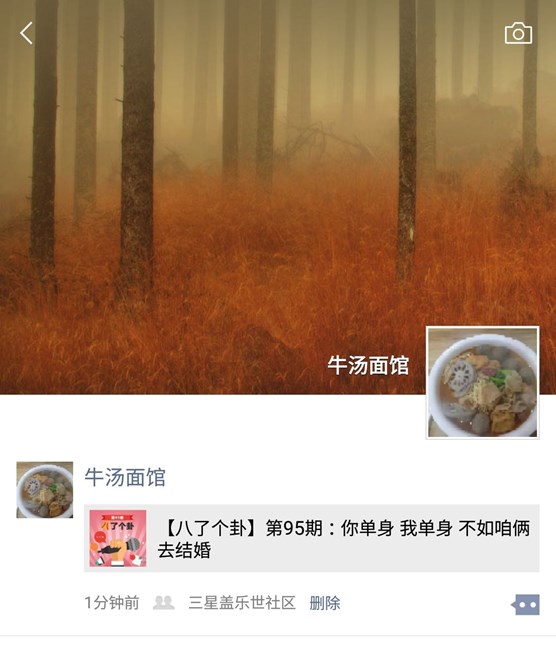Image resolution: width=556 pixels, height=650 pixels.
Task: Open the 三星盖乐世社区 location tag
Action: click(242, 603)
